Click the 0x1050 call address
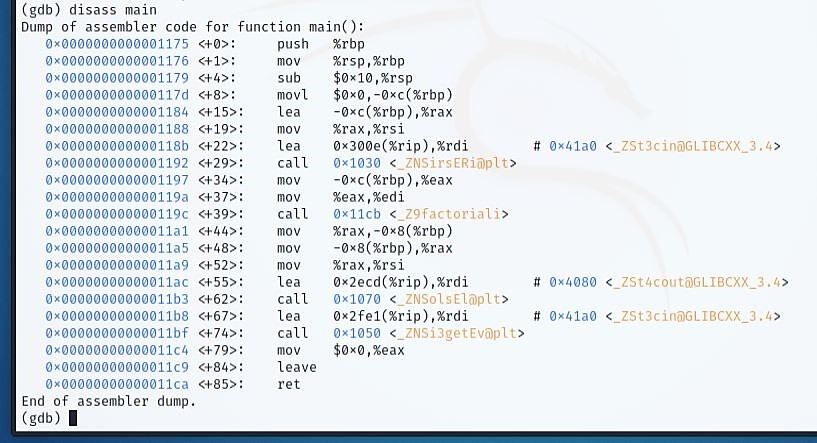 [x=357, y=333]
